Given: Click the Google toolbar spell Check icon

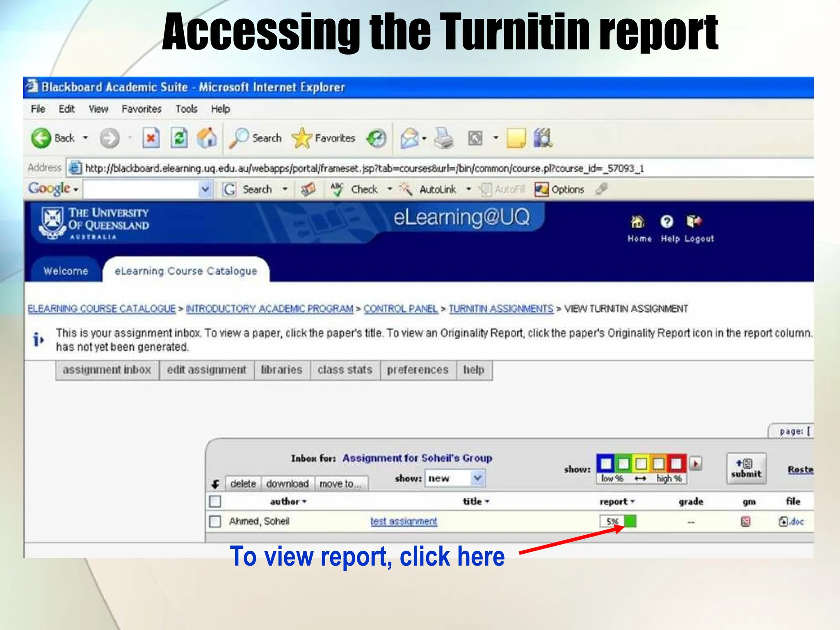Looking at the screenshot, I should [x=337, y=189].
